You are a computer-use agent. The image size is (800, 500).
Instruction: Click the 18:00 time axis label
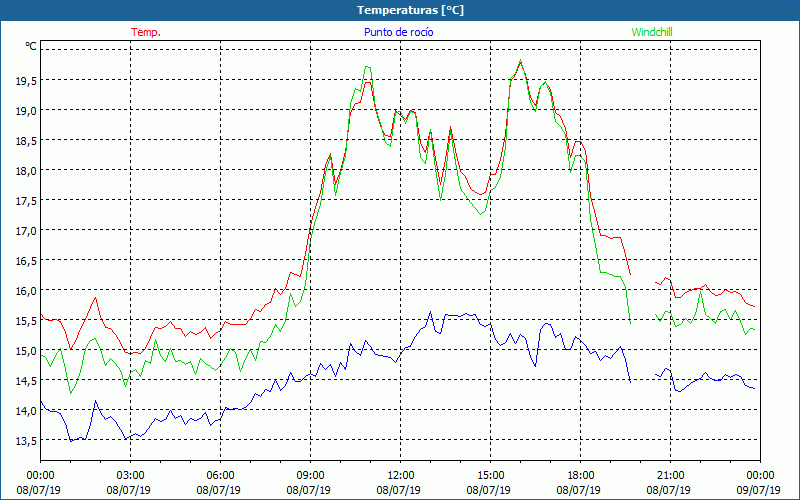pos(581,476)
